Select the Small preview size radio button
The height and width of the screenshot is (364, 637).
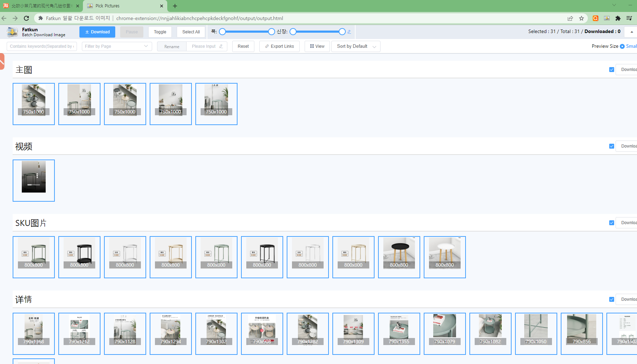click(622, 46)
